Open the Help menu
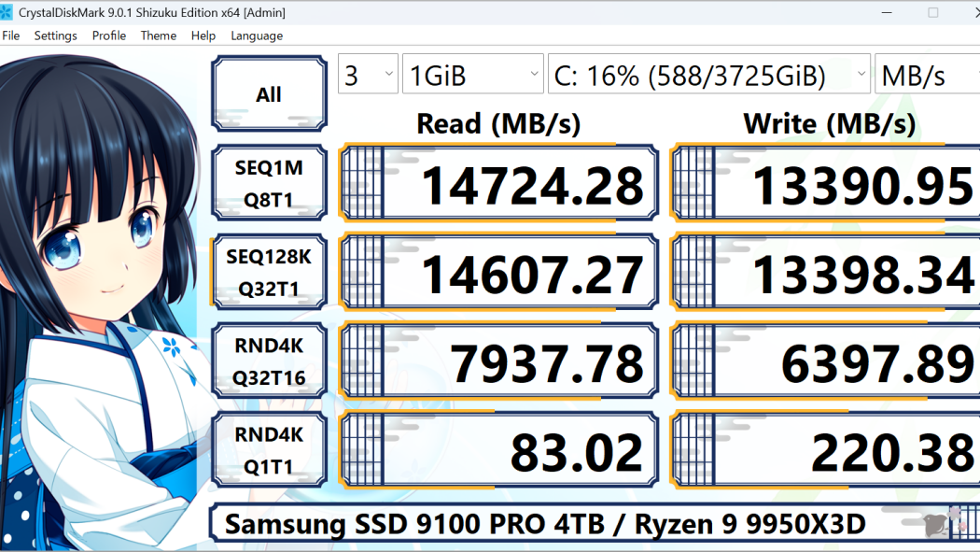The height and width of the screenshot is (552, 980). point(203,35)
